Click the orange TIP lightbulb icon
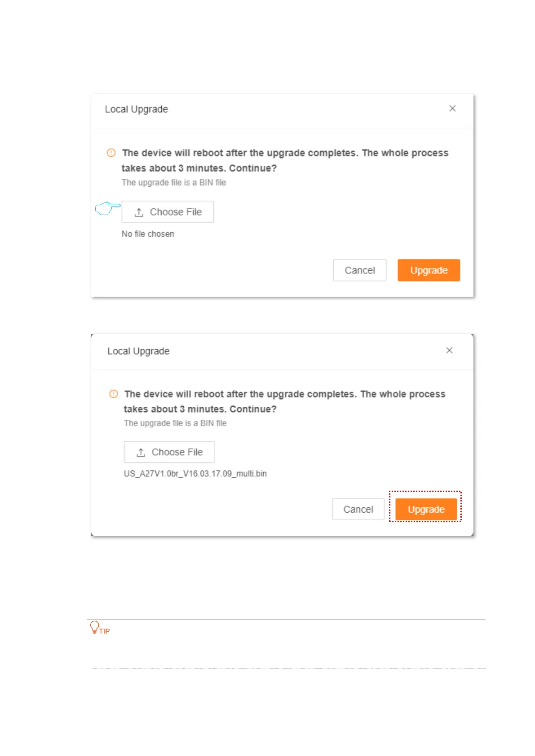The width and height of the screenshot is (535, 756). point(94,627)
